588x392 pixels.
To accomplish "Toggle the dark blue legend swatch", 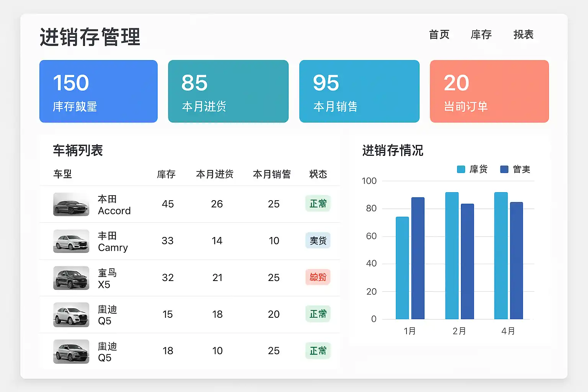I will click(x=504, y=169).
